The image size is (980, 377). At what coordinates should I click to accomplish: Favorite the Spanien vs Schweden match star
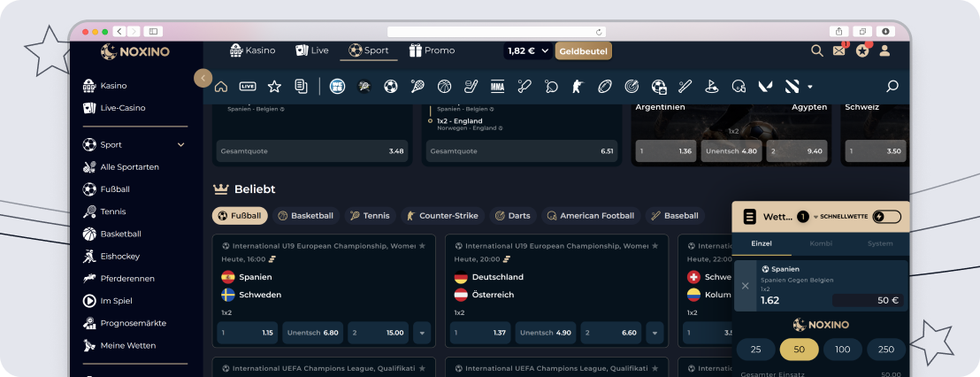click(x=423, y=246)
